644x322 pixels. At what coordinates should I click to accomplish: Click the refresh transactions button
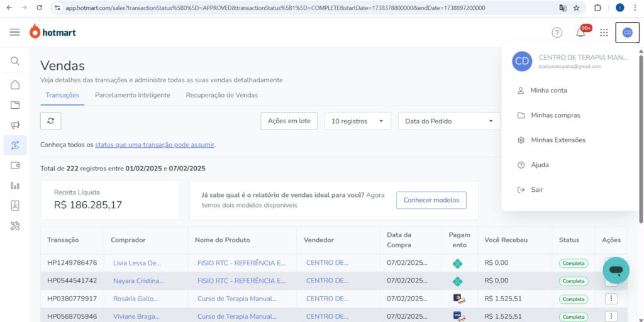coord(50,121)
